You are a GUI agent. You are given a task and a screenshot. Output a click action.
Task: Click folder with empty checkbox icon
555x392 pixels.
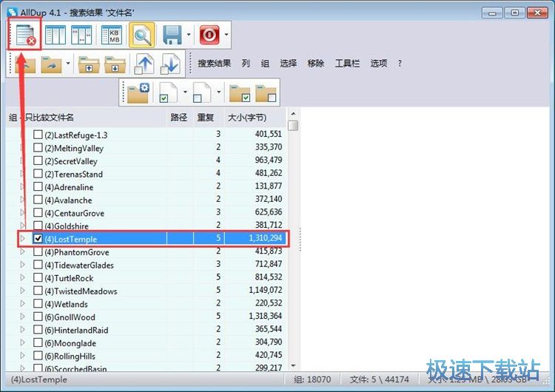point(266,93)
